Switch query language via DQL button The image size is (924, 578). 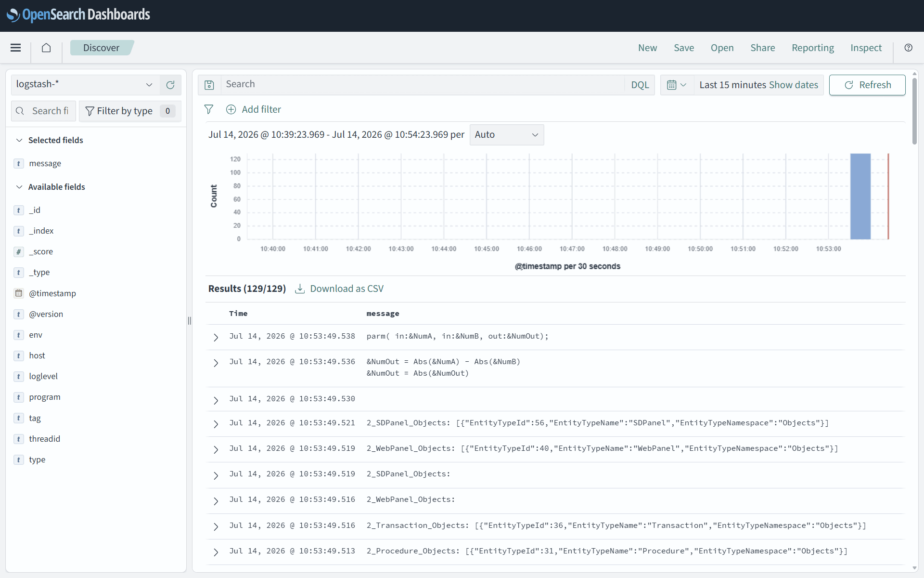click(x=640, y=85)
